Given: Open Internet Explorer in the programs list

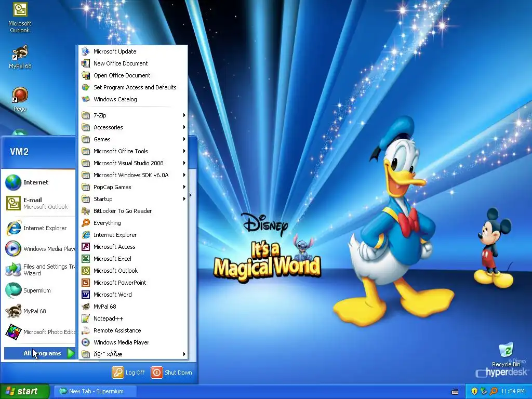Looking at the screenshot, I should pyautogui.click(x=132, y=235).
